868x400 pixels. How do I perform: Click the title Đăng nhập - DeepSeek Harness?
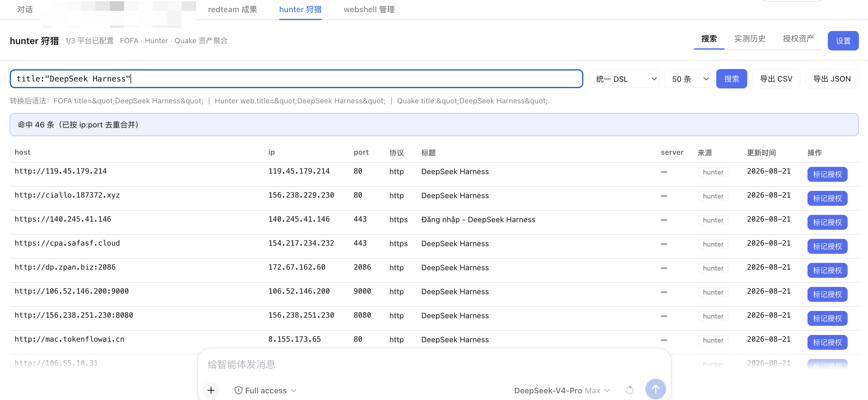(x=478, y=219)
